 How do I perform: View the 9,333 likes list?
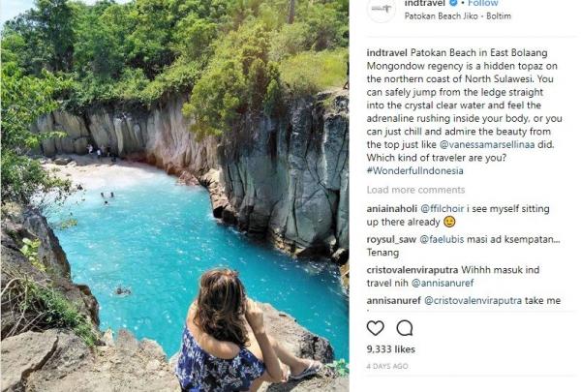point(390,349)
